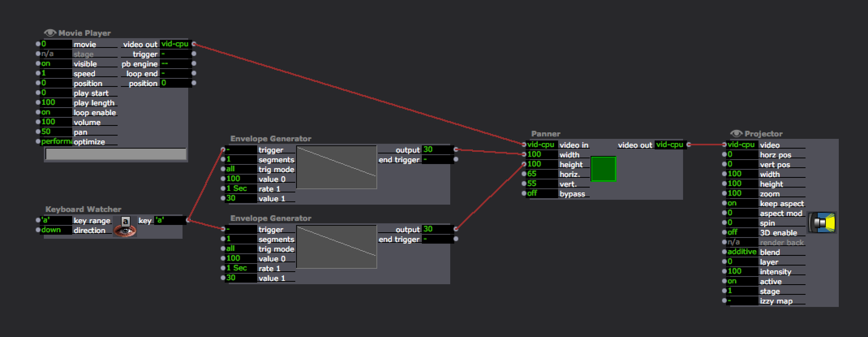The image size is (868, 337).
Task: Click top Envelope Generator trigger input port
Action: click(x=223, y=149)
